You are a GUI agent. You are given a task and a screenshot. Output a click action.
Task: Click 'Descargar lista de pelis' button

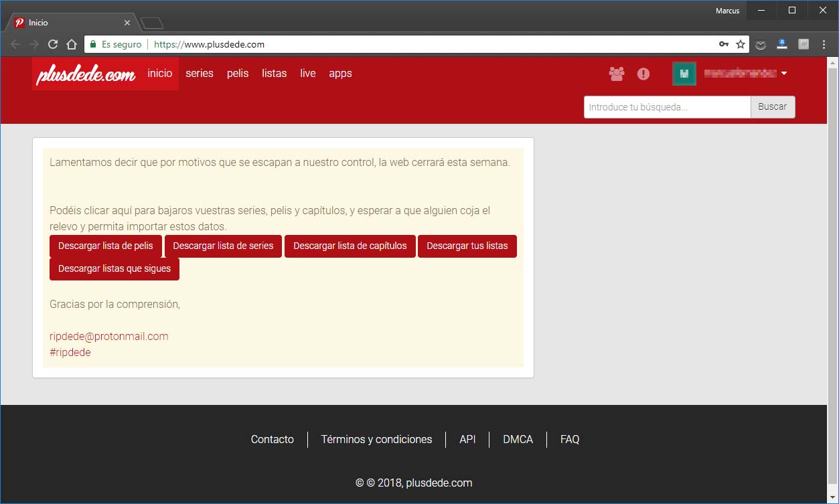pos(106,246)
